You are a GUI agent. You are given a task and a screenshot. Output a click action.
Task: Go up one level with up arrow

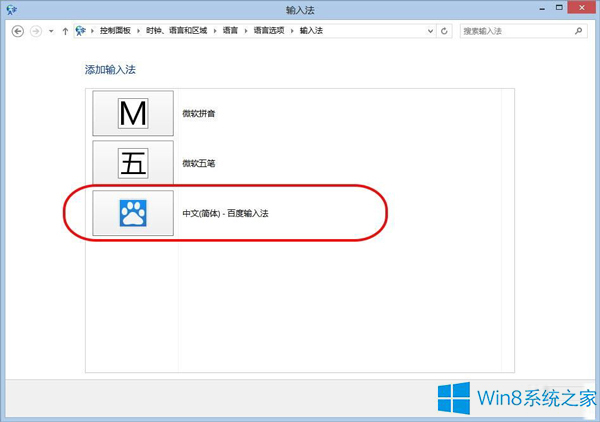point(65,31)
